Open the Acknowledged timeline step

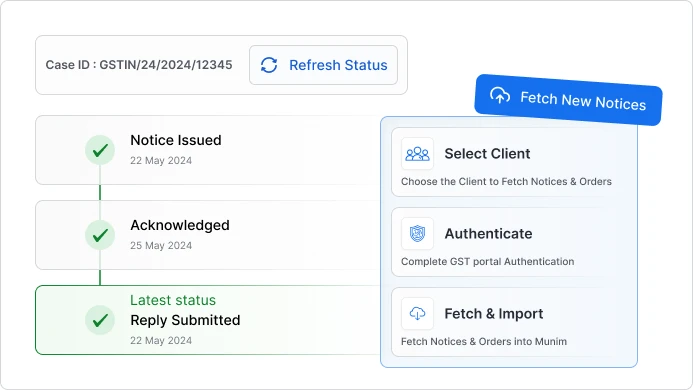pyautogui.click(x=208, y=235)
